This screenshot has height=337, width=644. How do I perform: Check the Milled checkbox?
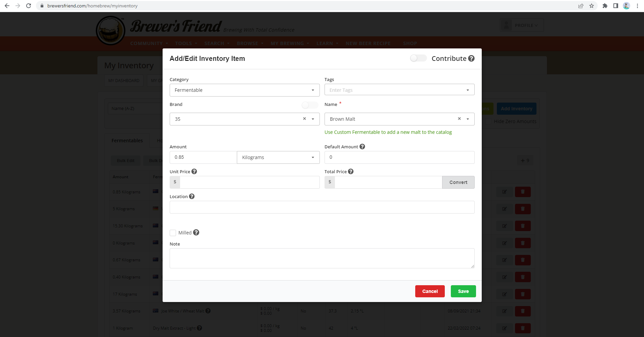click(173, 233)
